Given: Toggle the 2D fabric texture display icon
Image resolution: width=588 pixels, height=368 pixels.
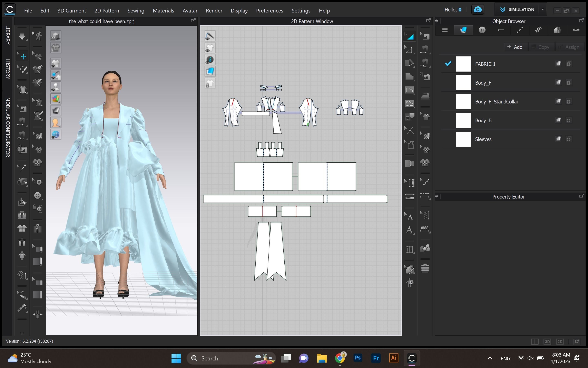Looking at the screenshot, I should point(210,72).
